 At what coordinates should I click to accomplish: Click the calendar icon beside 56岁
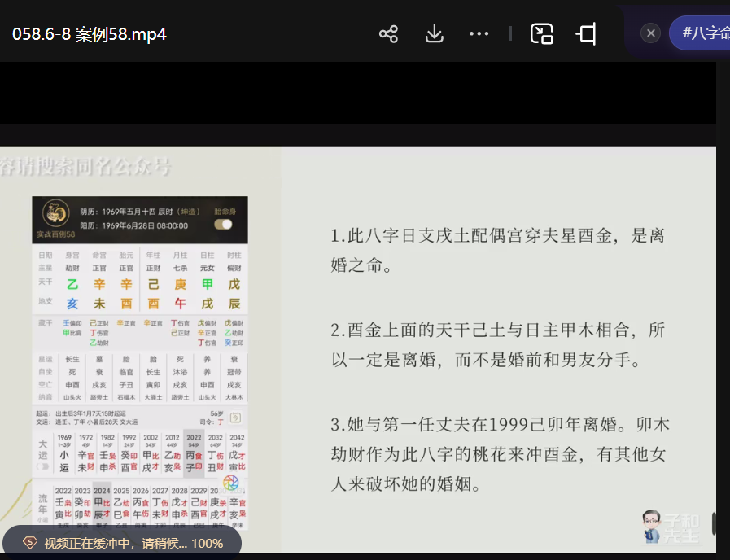click(235, 418)
